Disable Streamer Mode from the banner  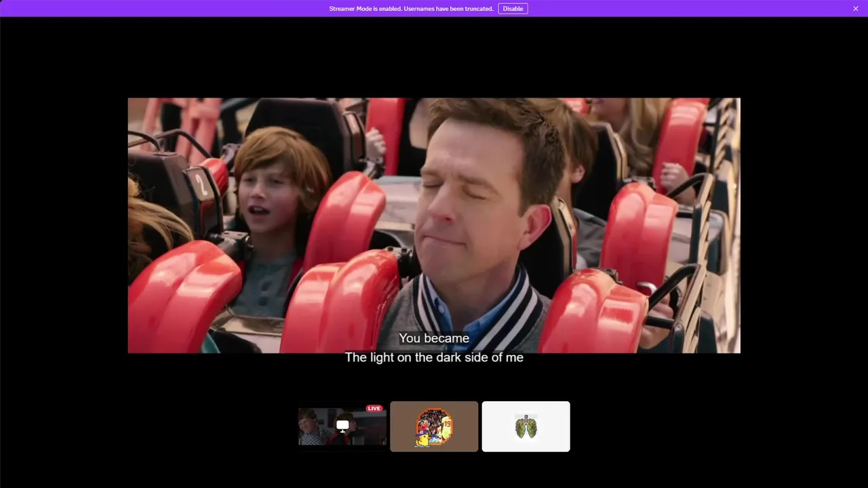[513, 9]
